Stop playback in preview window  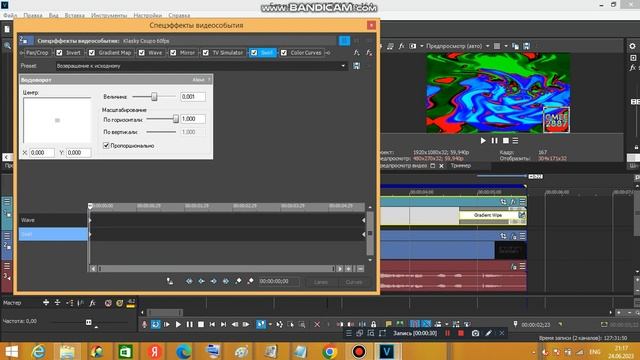pos(506,140)
